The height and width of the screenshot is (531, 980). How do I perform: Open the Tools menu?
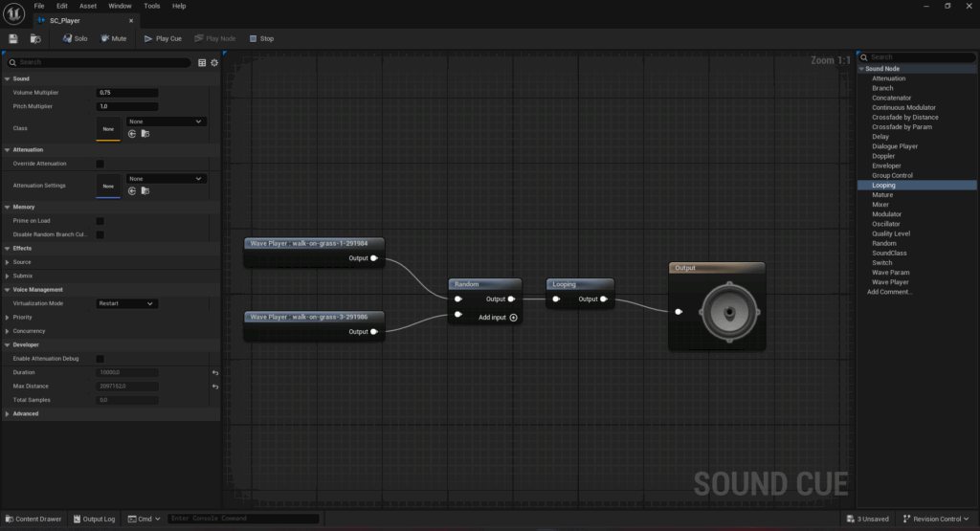coord(151,6)
